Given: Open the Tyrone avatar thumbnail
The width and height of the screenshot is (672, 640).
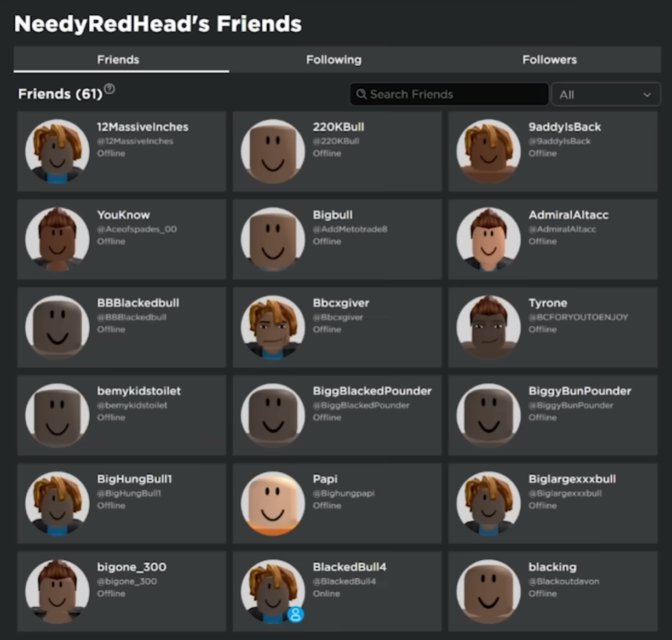Looking at the screenshot, I should (x=489, y=327).
